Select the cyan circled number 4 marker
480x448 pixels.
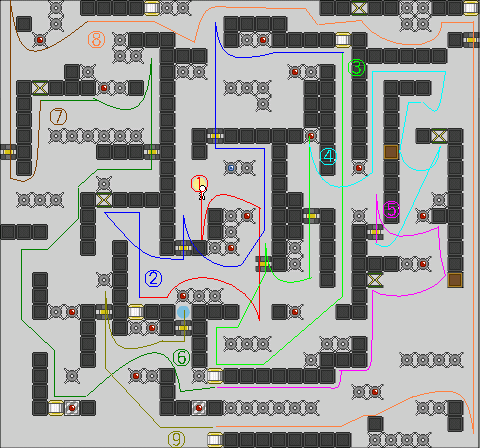tap(328, 156)
